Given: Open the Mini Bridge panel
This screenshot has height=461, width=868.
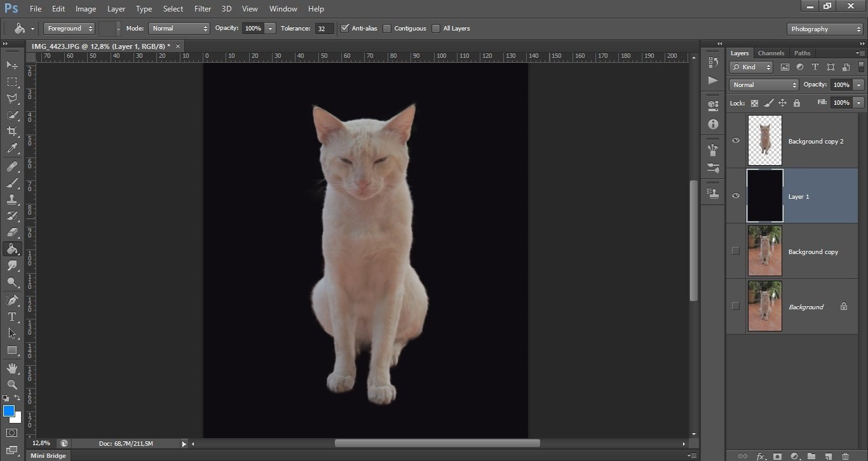Looking at the screenshot, I should point(48,456).
